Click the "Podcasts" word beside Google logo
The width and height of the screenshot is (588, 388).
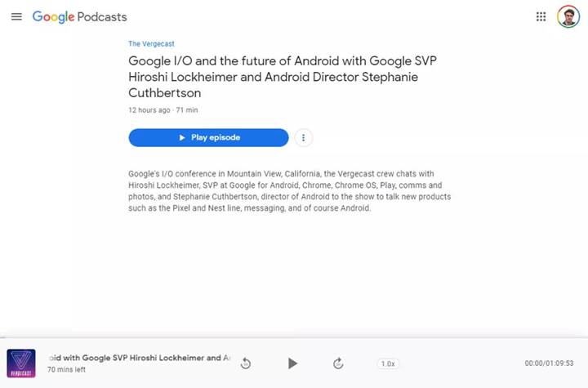tap(102, 17)
